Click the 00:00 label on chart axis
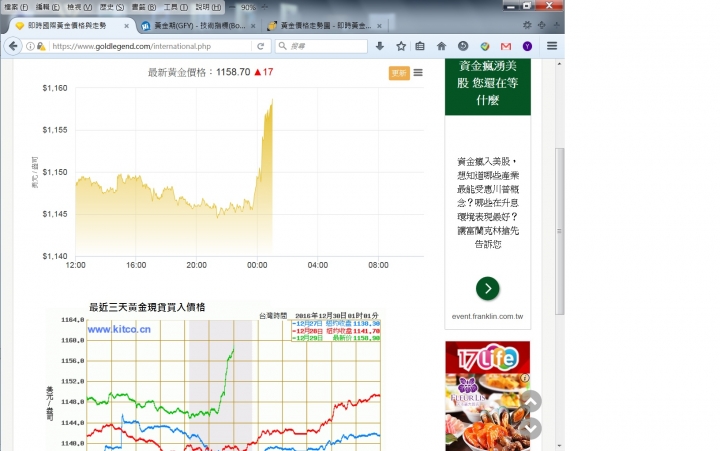The image size is (720, 451). pyautogui.click(x=257, y=265)
